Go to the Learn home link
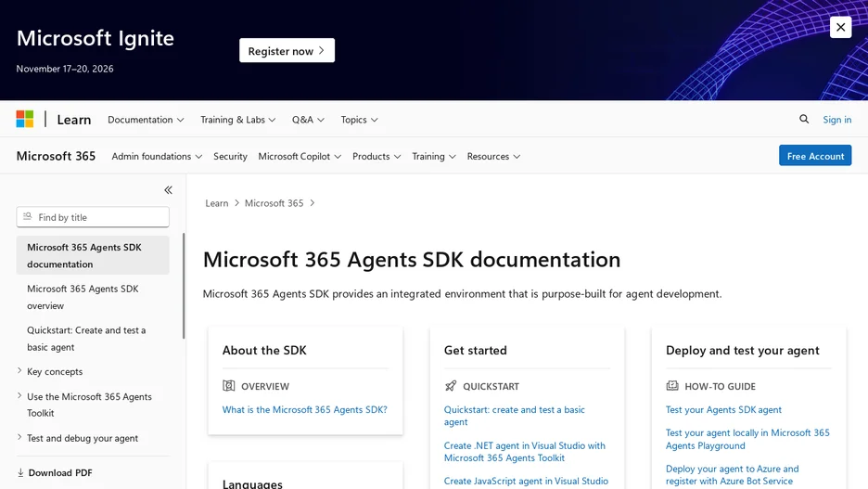The height and width of the screenshot is (489, 868). pos(74,120)
